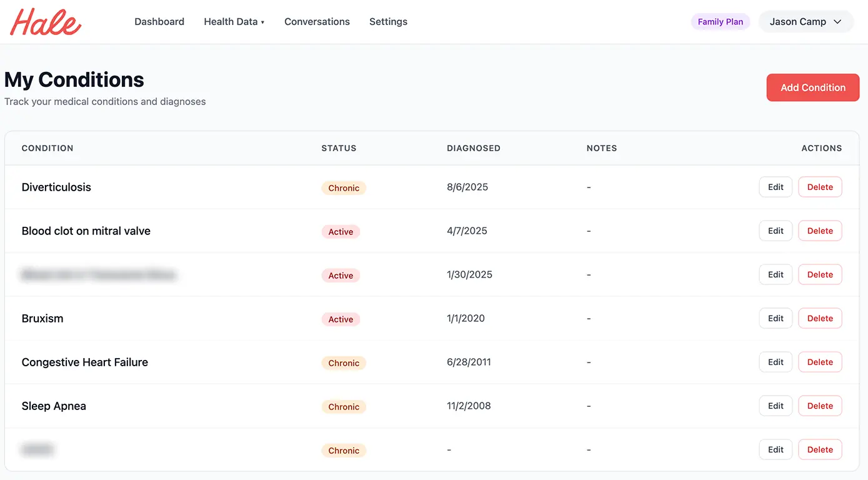Click the Condition column header
Image resolution: width=868 pixels, height=480 pixels.
coord(47,148)
